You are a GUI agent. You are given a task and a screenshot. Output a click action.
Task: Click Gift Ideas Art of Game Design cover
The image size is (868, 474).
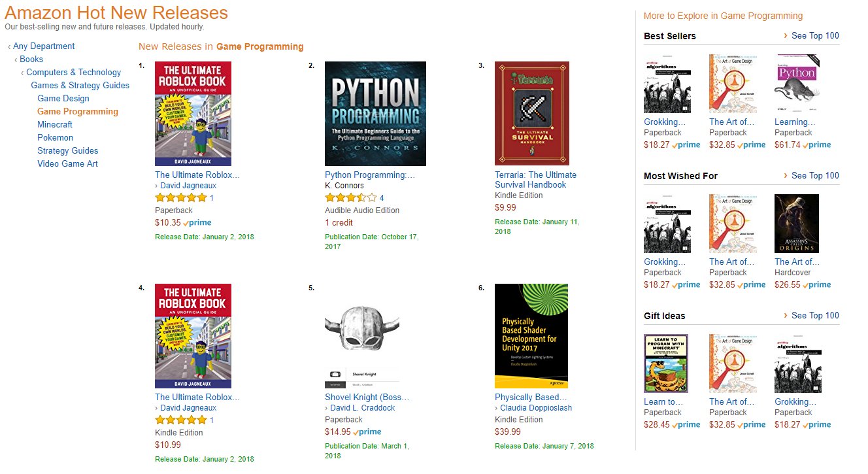tap(731, 364)
